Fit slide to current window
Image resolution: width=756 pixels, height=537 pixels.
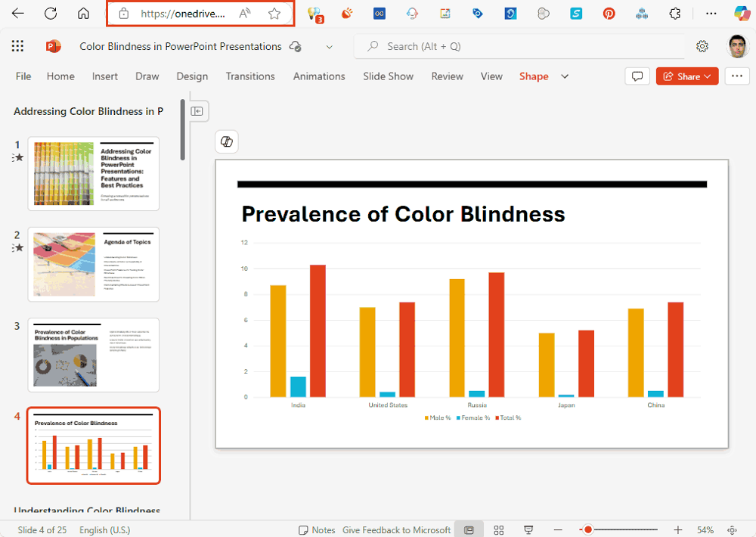[x=732, y=529]
